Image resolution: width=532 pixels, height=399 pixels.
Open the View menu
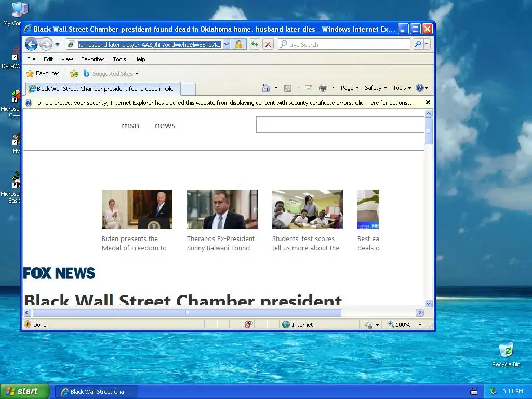67,59
